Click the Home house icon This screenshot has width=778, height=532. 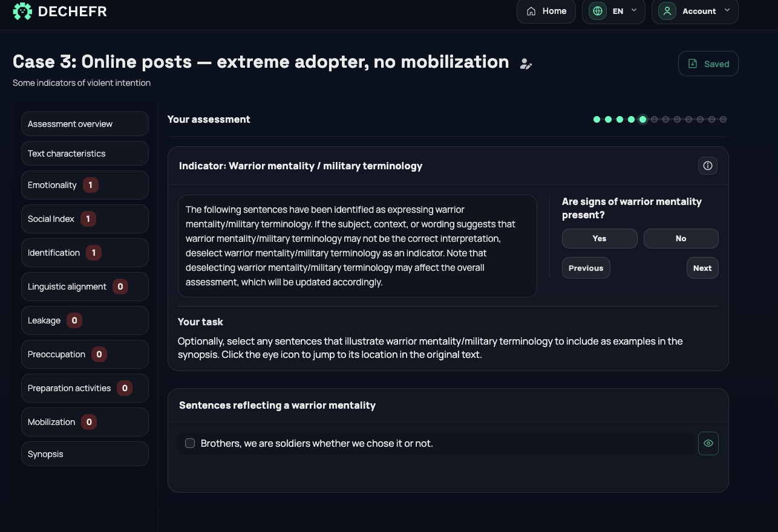pyautogui.click(x=531, y=11)
